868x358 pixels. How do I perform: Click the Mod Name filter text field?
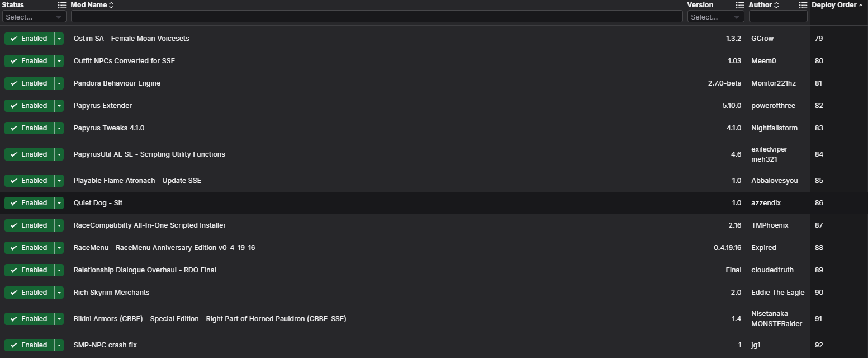pyautogui.click(x=377, y=17)
